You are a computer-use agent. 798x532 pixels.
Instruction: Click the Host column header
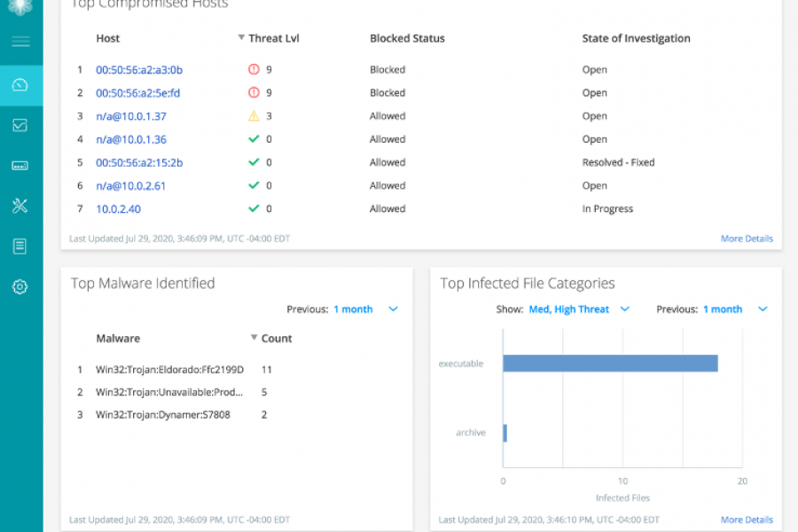coord(107,38)
